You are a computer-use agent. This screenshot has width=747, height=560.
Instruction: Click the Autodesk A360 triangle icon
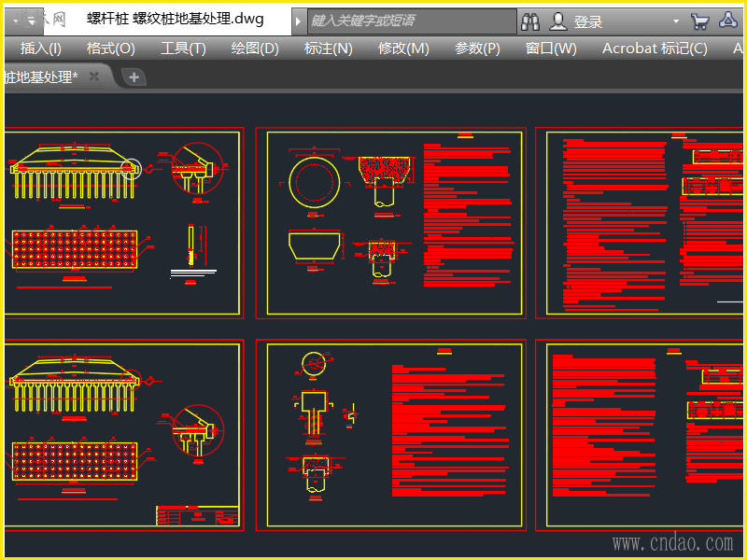click(x=728, y=20)
